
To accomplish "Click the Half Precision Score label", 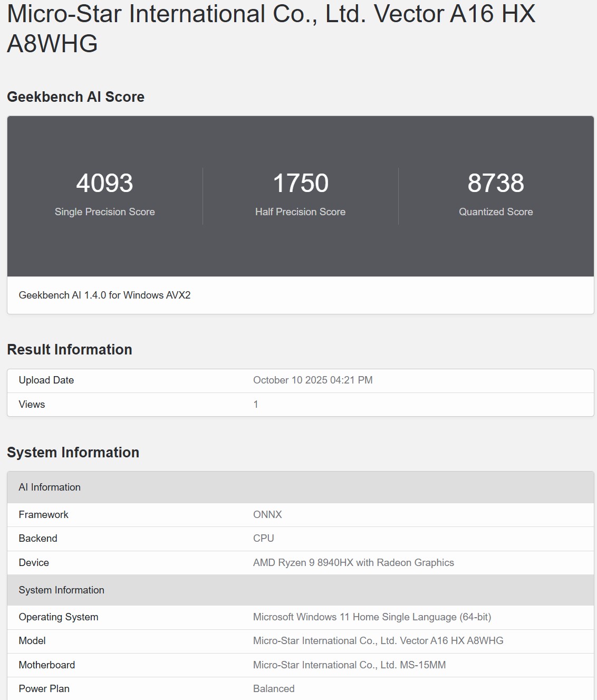I will [300, 212].
